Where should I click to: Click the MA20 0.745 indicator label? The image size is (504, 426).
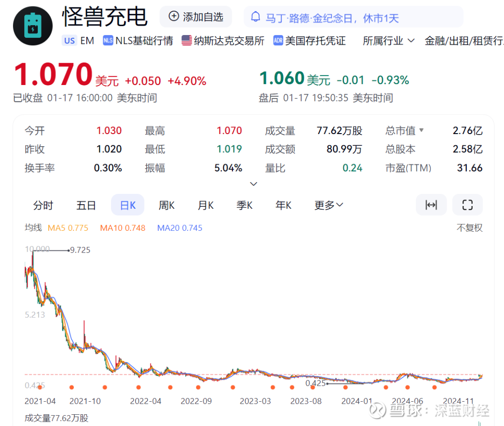coord(180,228)
